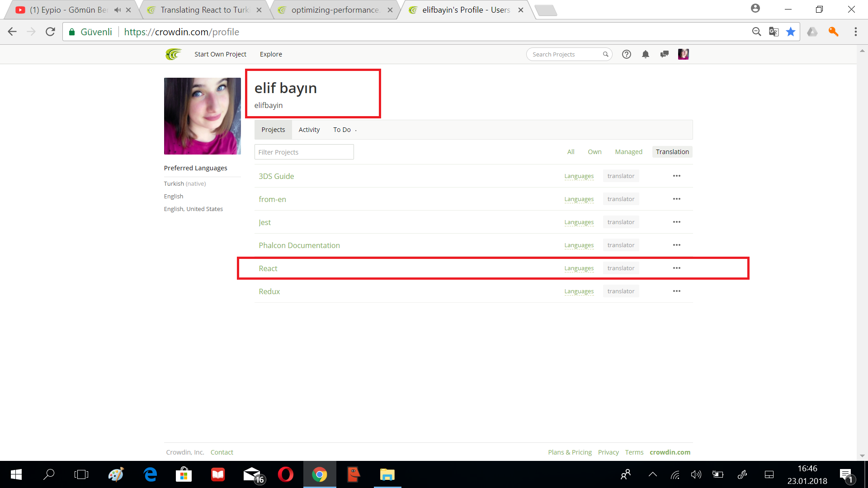868x488 pixels.
Task: Click the Google Drive extension icon
Action: (x=812, y=32)
